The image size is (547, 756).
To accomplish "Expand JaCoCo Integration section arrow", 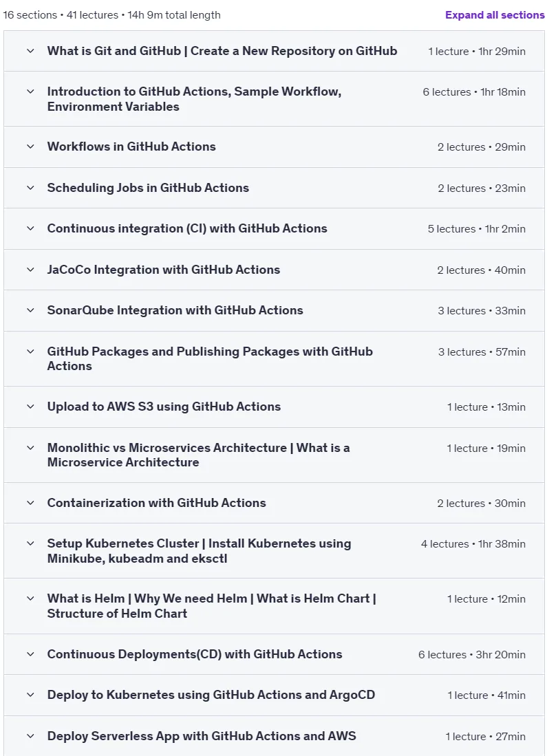I will click(x=30, y=270).
